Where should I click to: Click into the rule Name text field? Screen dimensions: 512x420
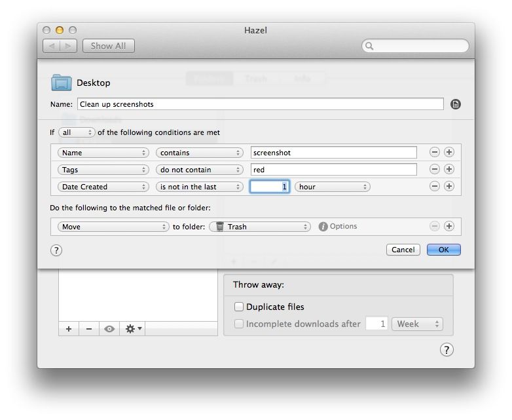tap(260, 104)
